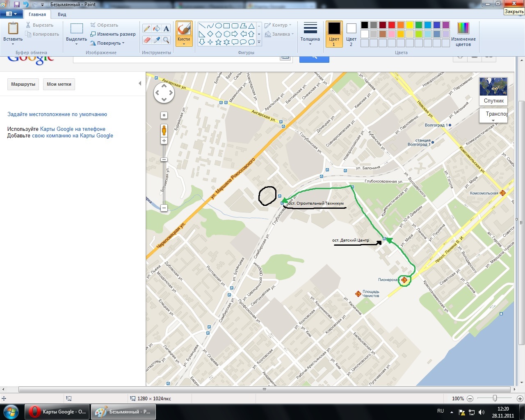Click Задайте местоположение по умолчанию link

57,114
